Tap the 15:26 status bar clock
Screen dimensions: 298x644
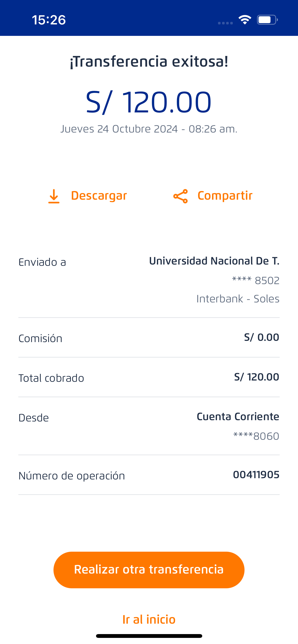tap(49, 20)
